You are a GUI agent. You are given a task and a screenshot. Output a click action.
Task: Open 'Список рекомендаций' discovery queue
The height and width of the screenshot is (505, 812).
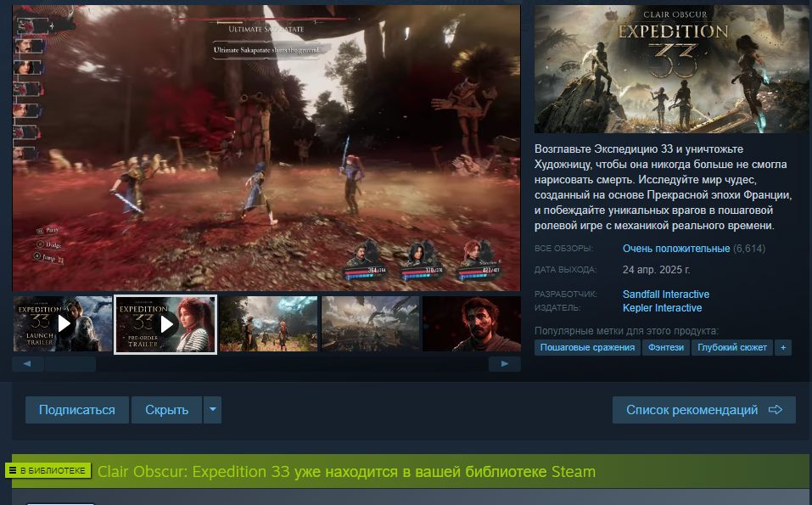click(x=703, y=410)
